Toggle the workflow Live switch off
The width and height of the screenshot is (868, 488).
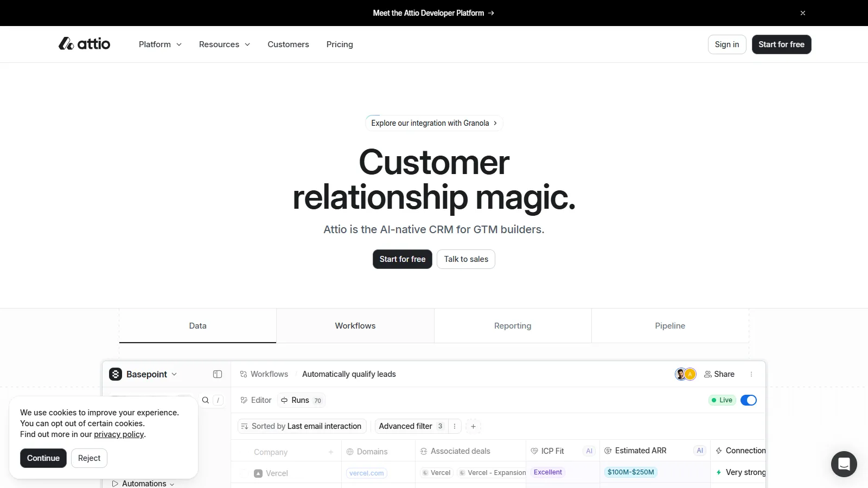(x=748, y=400)
